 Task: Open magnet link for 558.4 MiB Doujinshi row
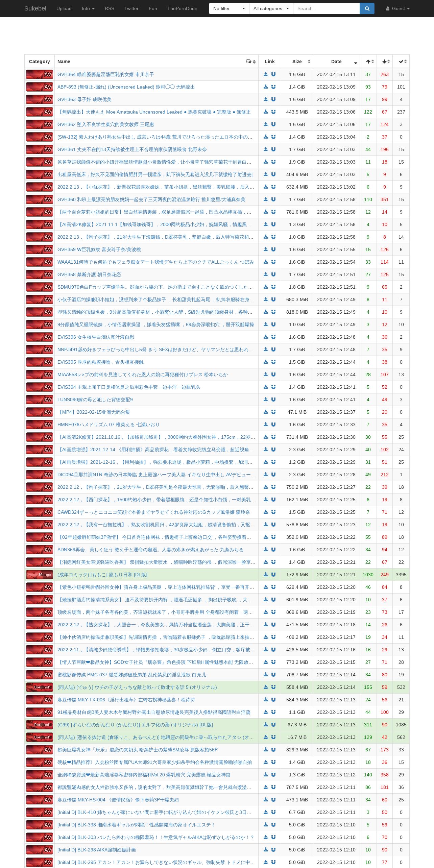273,687
